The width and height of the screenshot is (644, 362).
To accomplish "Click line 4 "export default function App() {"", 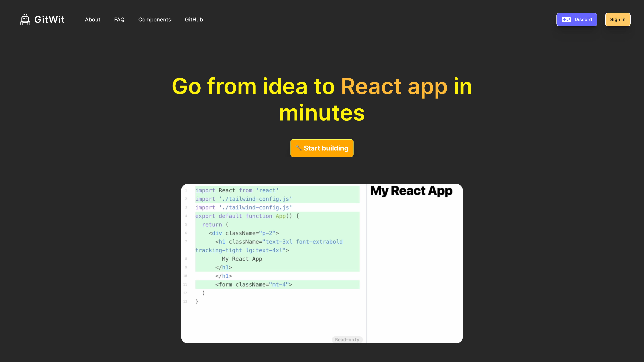I will 247,216.
